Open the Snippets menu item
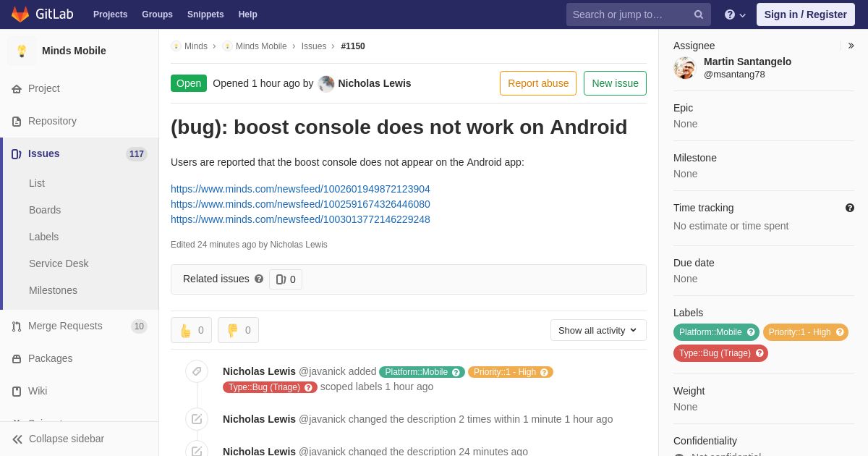This screenshot has height=456, width=868. (x=205, y=14)
